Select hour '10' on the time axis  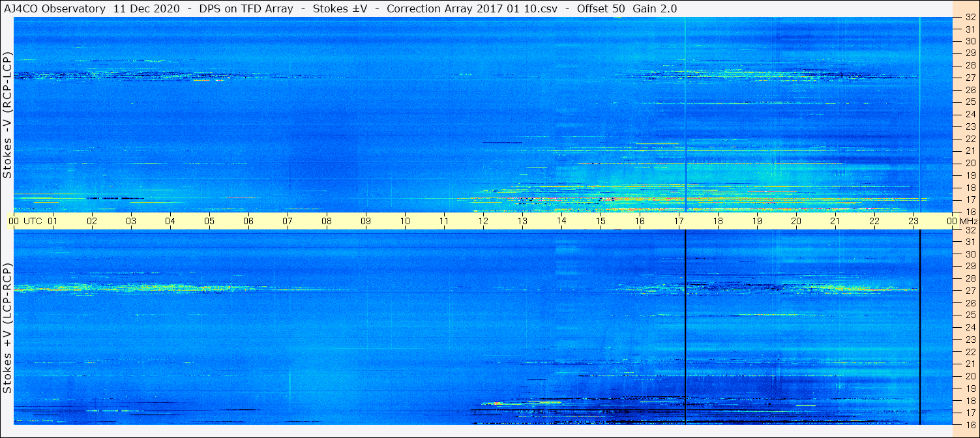pos(405,221)
